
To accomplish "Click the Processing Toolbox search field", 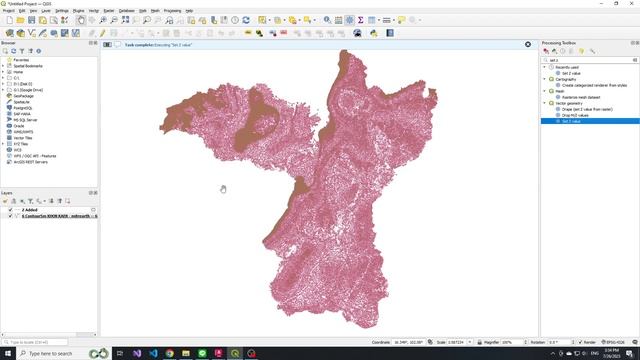I will tap(590, 60).
